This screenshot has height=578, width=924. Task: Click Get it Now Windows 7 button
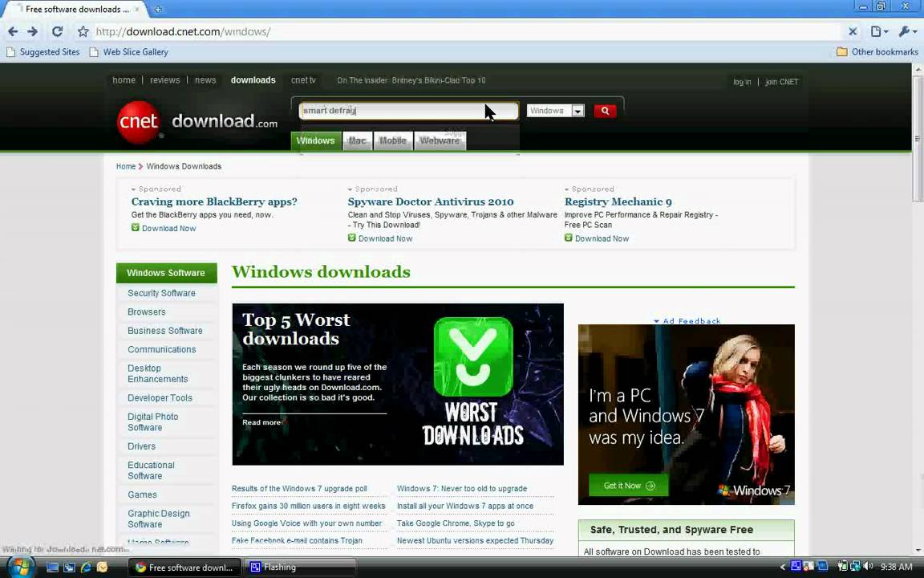tap(629, 486)
